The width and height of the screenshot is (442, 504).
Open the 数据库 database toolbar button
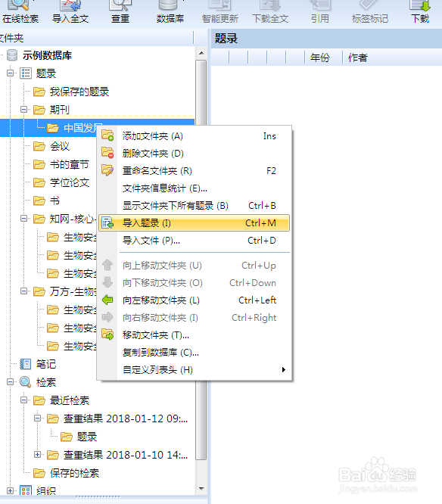(170, 13)
